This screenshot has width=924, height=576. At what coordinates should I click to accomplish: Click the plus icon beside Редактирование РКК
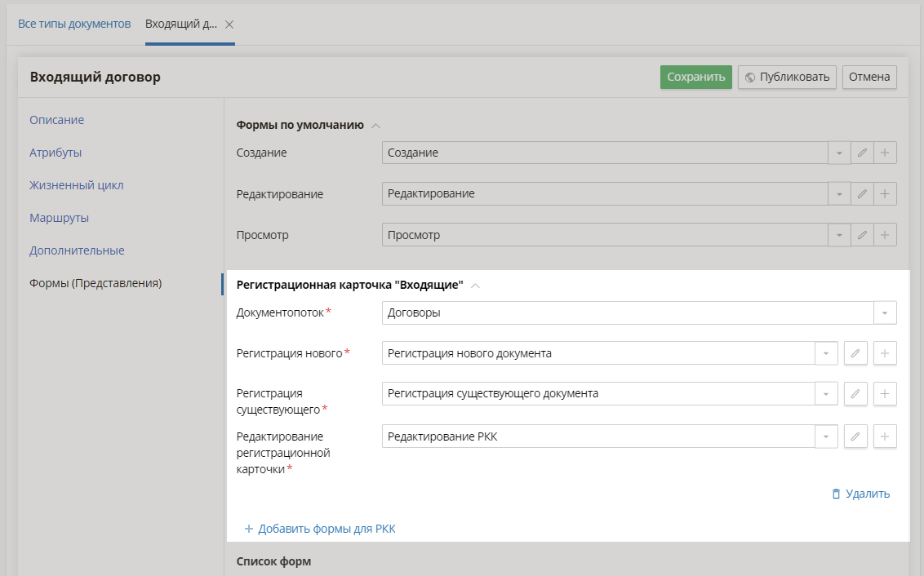pyautogui.click(x=885, y=436)
